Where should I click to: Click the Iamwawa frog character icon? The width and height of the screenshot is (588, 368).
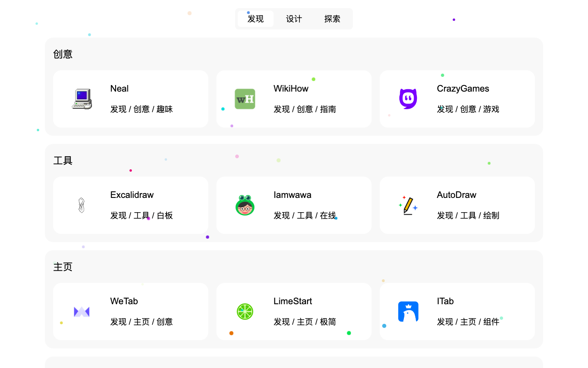click(245, 205)
